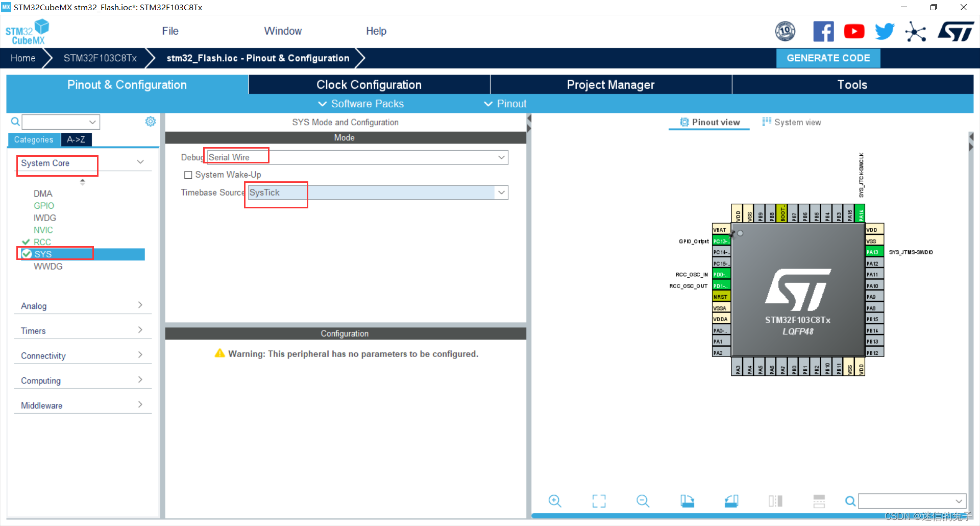This screenshot has height=526, width=980.
Task: Select DMA in System Core list
Action: [x=43, y=194]
